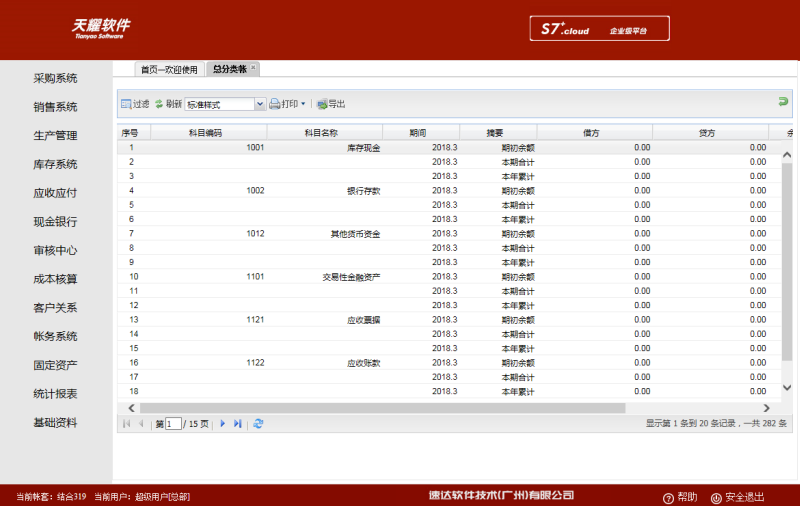Screen dimensions: 800x506
Task: Click 其他货币资金 account name cell
Action: 324,234
